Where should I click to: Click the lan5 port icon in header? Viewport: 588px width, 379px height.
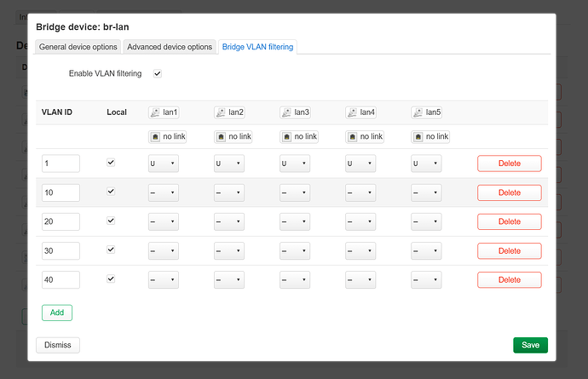pyautogui.click(x=418, y=112)
